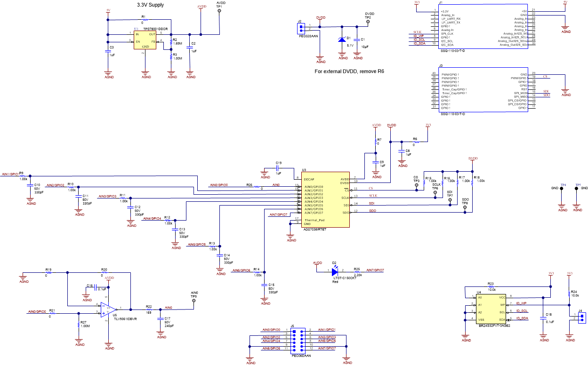Select the 5.1V zener diode D1 symbol

coord(343,40)
